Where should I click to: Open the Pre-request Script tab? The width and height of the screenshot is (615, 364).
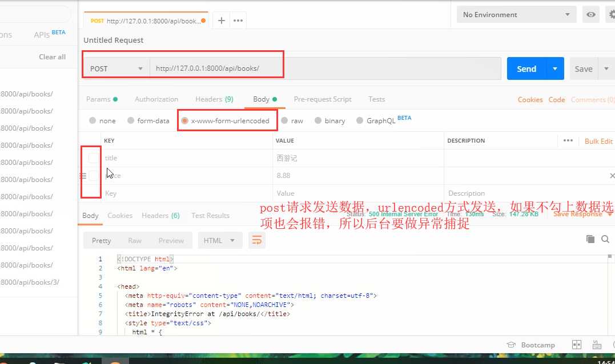coord(323,99)
